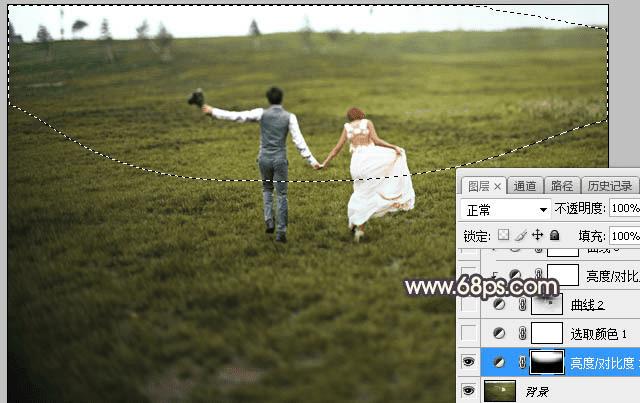Toggle lock position move icon
Image resolution: width=640 pixels, height=403 pixels.
538,235
